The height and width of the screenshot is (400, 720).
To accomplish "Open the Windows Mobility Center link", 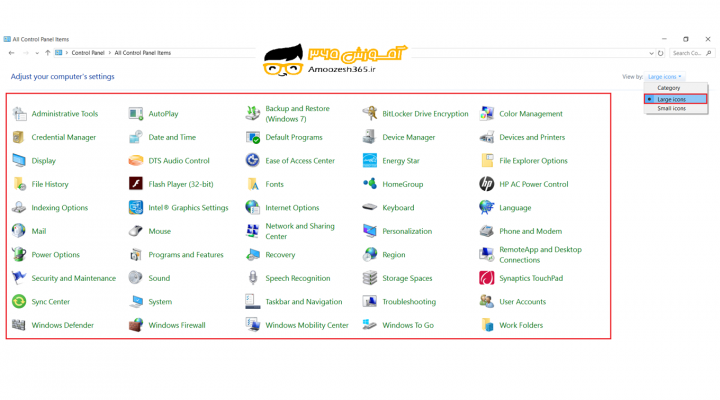I will point(307,325).
